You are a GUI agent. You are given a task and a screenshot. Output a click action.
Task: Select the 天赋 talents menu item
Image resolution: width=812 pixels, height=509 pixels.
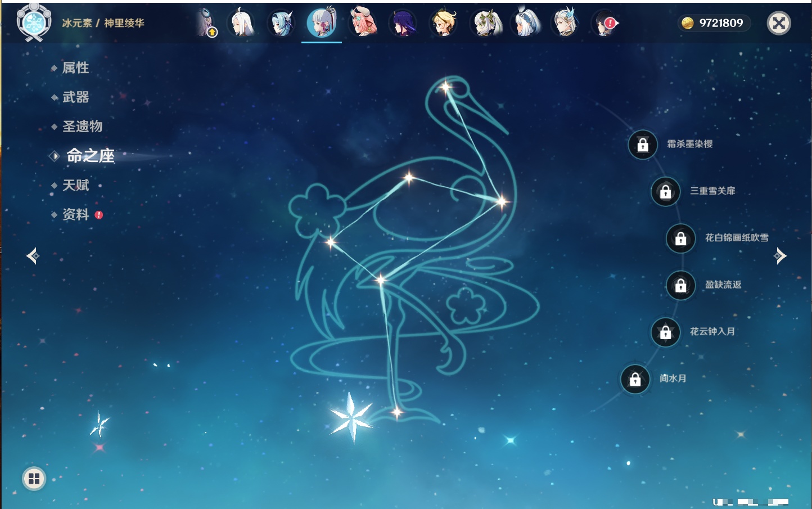coord(75,185)
